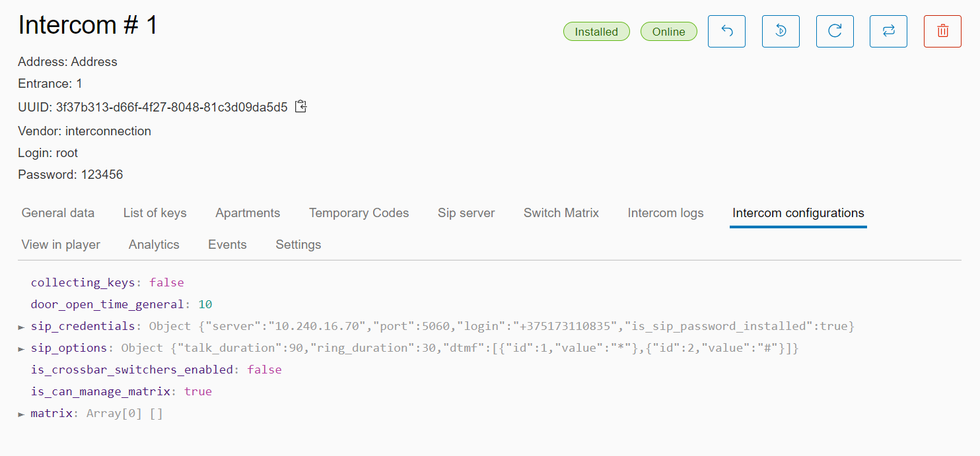This screenshot has height=456, width=980.
Task: Delete intercom with red trash icon
Action: [x=942, y=31]
